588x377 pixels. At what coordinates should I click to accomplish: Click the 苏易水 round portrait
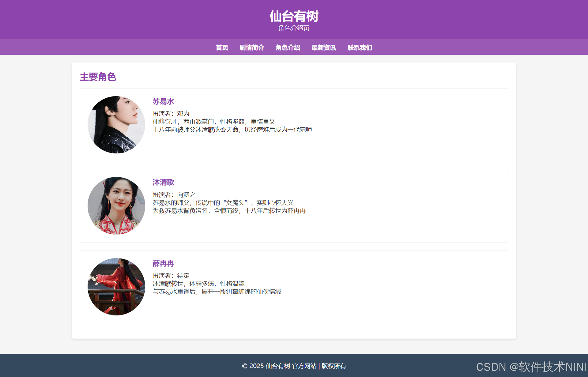tap(116, 125)
